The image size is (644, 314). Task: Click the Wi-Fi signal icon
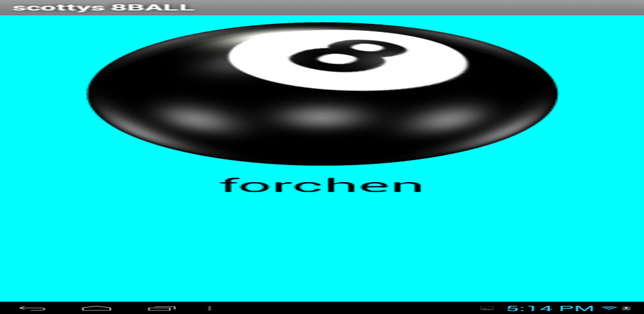tap(609, 308)
